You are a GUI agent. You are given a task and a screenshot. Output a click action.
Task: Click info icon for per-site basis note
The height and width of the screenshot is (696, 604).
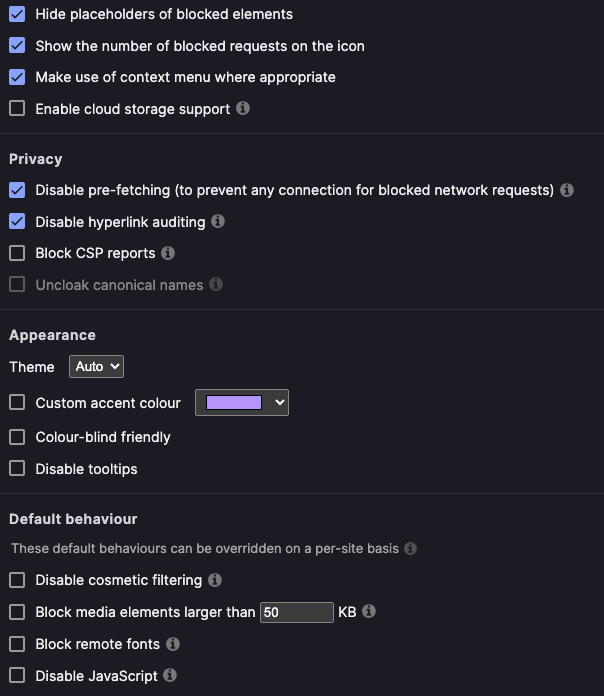pyautogui.click(x=410, y=548)
